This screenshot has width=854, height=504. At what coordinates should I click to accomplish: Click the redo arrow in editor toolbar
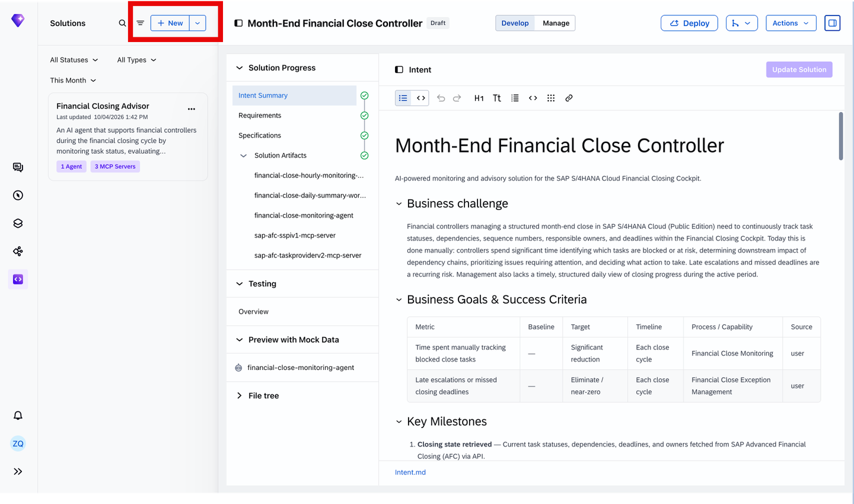pyautogui.click(x=457, y=98)
